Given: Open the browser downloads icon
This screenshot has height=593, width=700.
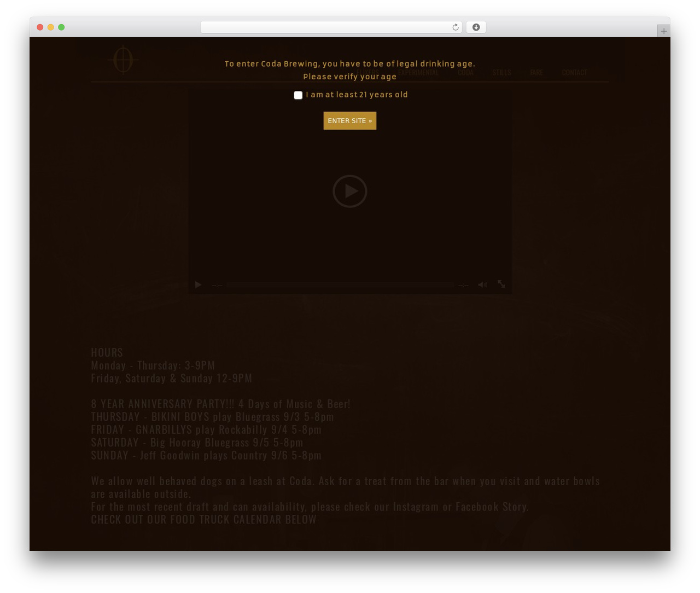Looking at the screenshot, I should click(x=476, y=27).
